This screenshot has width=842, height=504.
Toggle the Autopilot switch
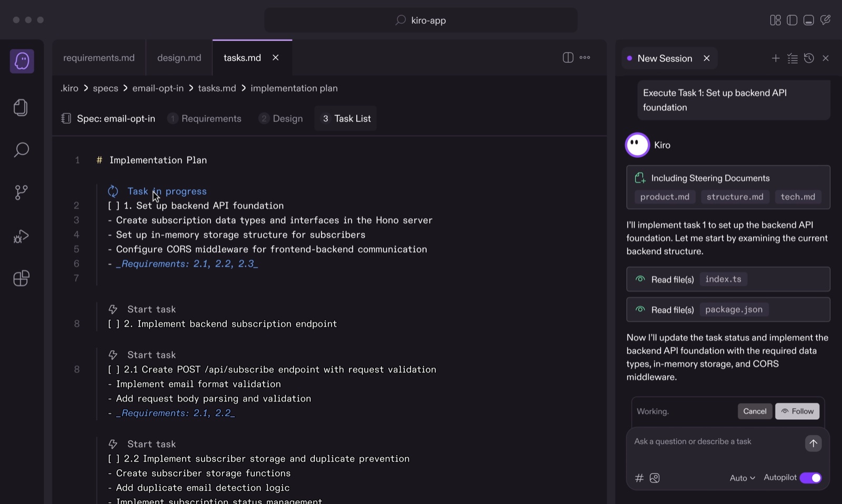tap(810, 478)
